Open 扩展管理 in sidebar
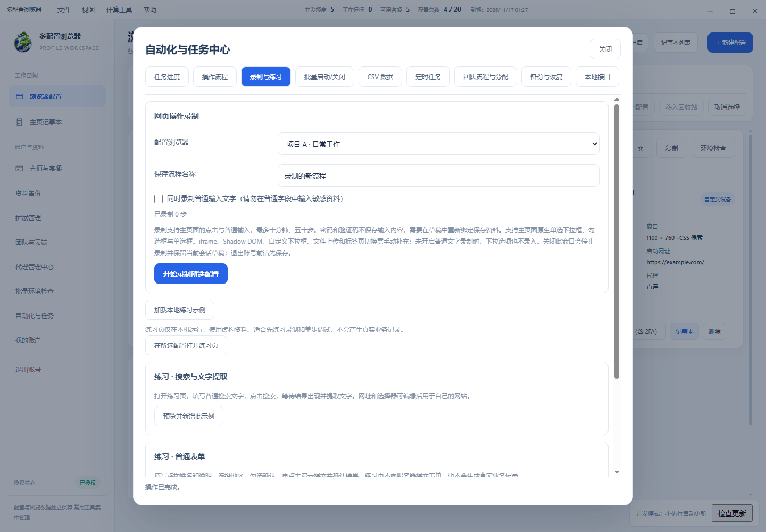766x532 pixels. (28, 218)
